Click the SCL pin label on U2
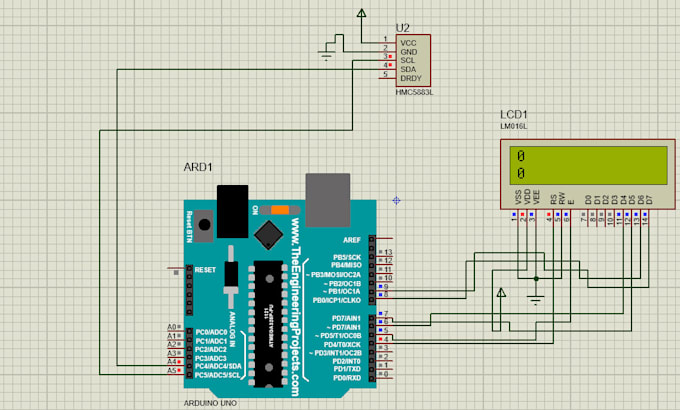680x410 pixels. tap(407, 61)
